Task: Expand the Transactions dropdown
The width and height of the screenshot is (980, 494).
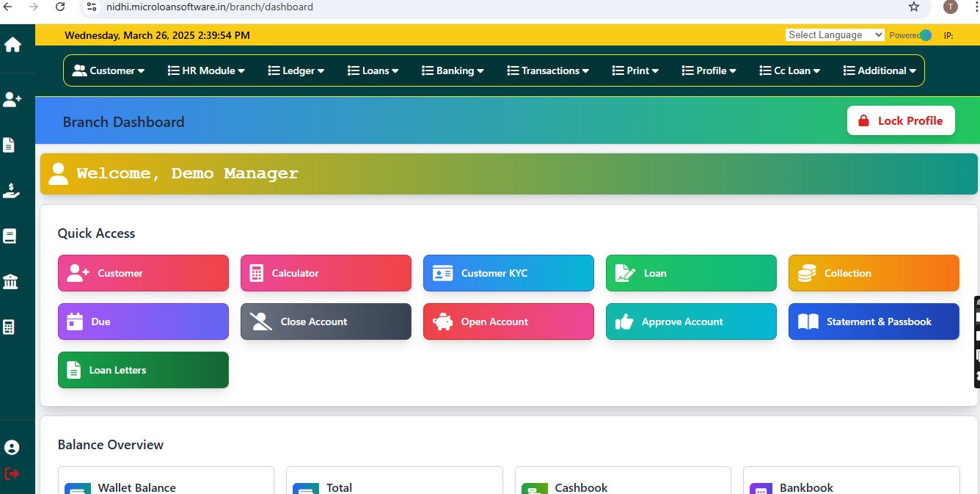Action: click(549, 70)
